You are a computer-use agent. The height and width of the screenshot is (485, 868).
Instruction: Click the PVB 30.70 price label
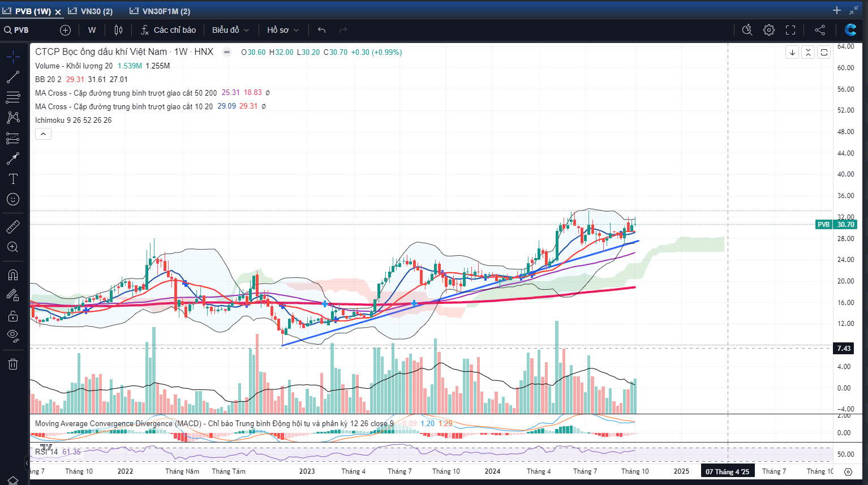pos(836,225)
